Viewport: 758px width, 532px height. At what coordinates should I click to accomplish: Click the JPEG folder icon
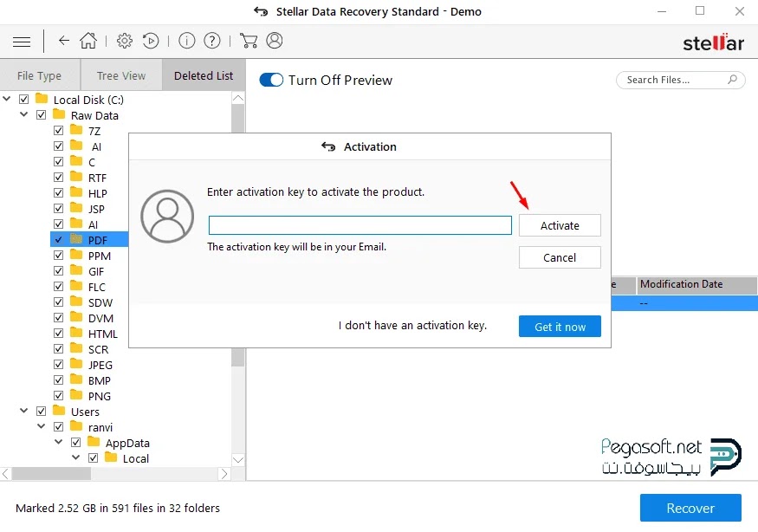(76, 364)
